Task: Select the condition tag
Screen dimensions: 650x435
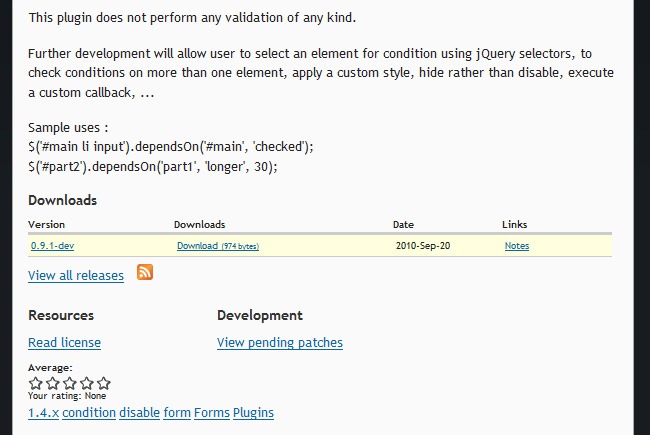Action: point(89,413)
